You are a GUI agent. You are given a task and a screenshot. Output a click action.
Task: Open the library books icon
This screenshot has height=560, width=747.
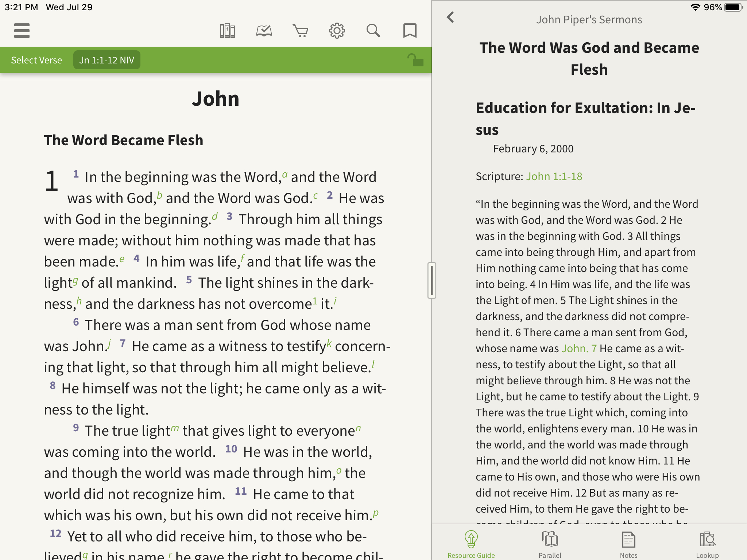click(x=227, y=31)
